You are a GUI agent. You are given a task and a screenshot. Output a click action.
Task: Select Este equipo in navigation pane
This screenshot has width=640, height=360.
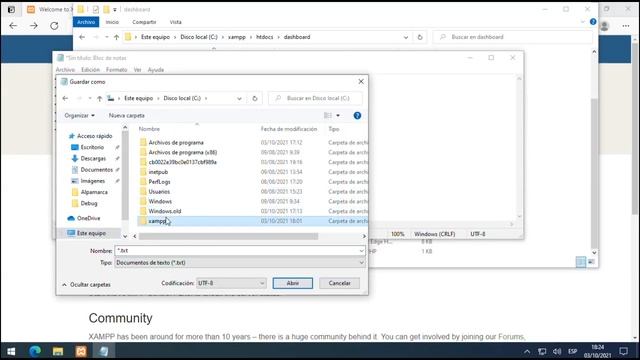91,233
